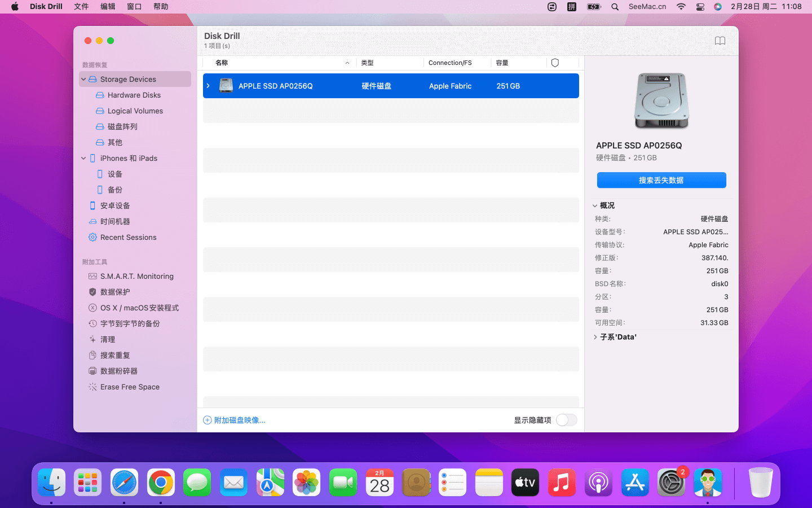The image size is (812, 508).
Task: Open Wi-Fi status in menu bar
Action: [681, 7]
